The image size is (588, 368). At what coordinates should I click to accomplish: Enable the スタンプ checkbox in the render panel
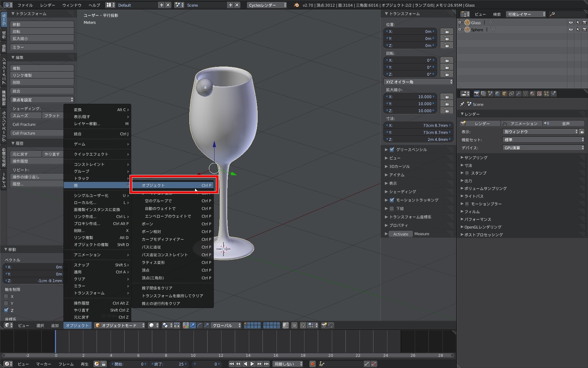467,173
